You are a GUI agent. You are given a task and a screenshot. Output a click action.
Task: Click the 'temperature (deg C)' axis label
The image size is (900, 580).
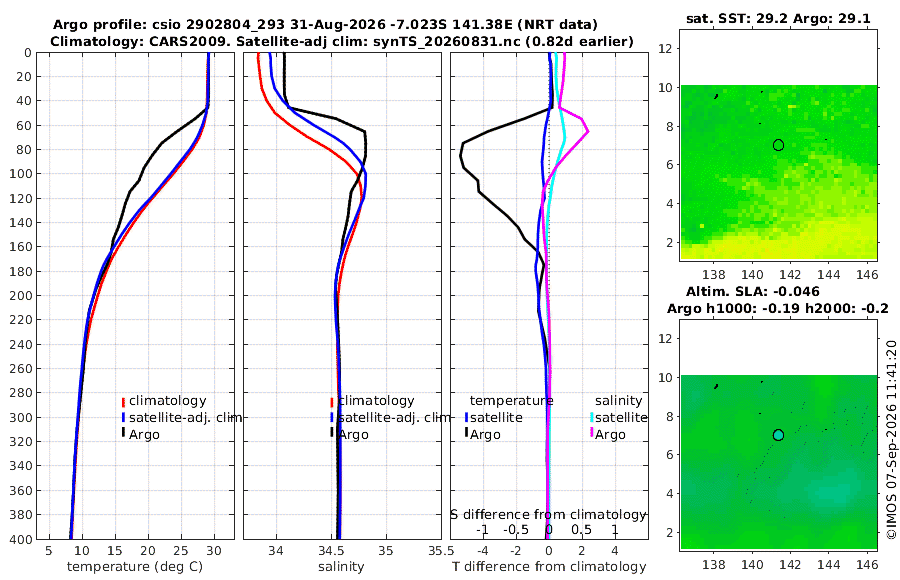tap(135, 567)
